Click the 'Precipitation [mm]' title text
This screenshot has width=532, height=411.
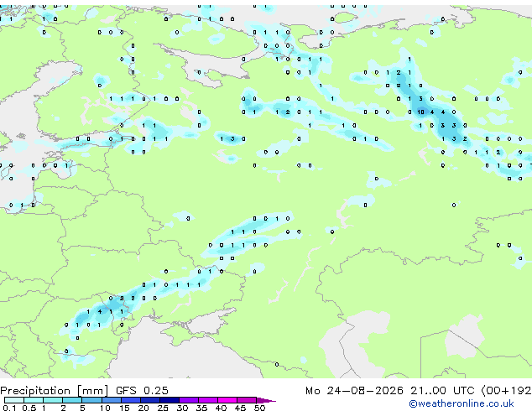pyautogui.click(x=55, y=391)
